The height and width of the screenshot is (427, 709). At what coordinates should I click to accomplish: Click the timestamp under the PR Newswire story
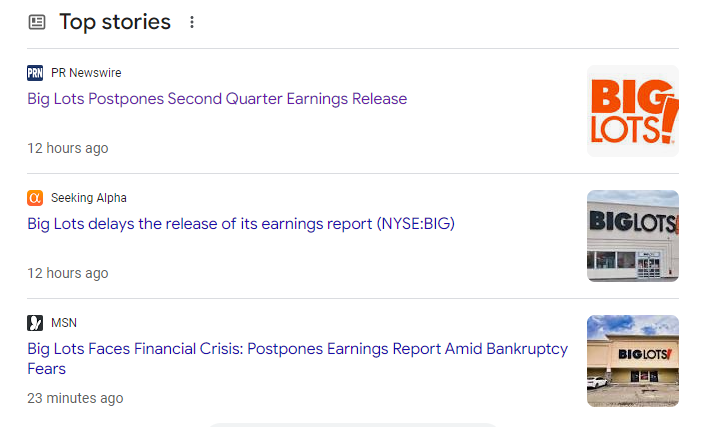pos(68,148)
